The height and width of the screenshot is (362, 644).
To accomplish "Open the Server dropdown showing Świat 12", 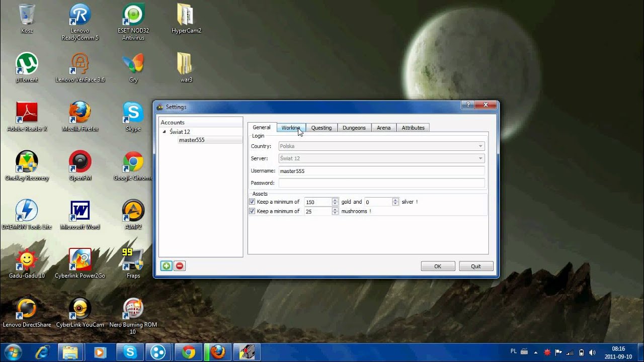I will (381, 158).
